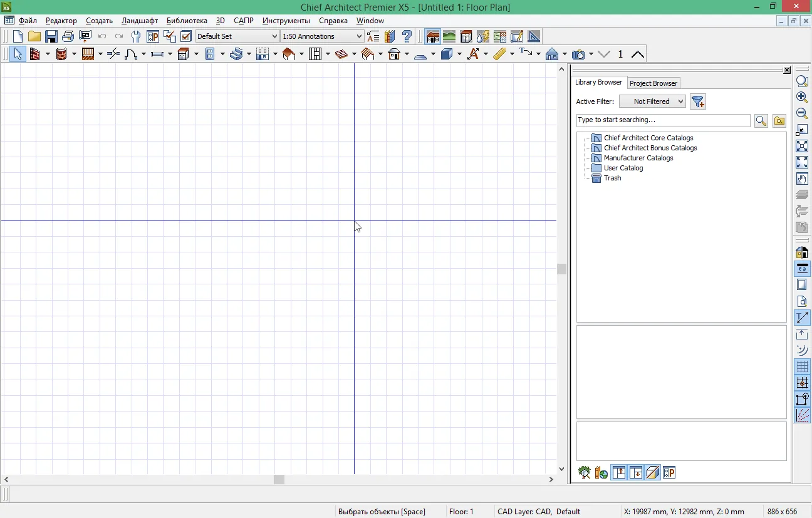Toggle Building tools house button in top toolbar
The width and height of the screenshot is (812, 518).
[x=433, y=36]
